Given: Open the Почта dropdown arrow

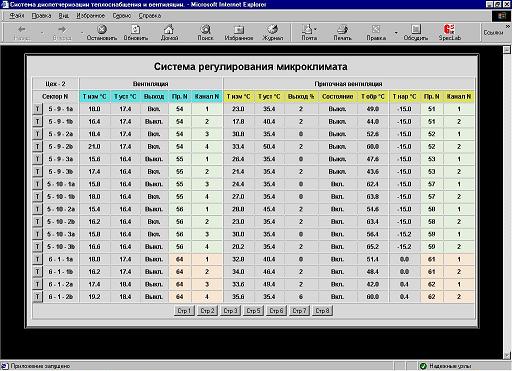Looking at the screenshot, I should coord(315,29).
